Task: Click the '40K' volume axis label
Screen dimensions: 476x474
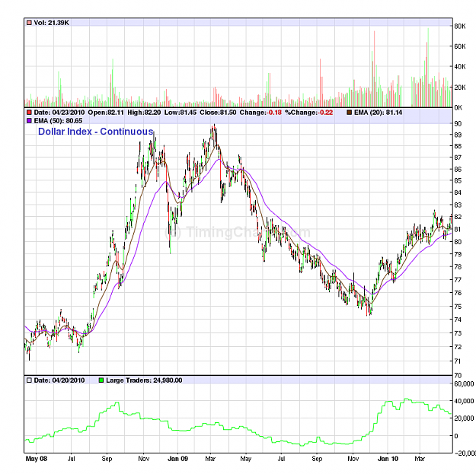Action: pos(460,66)
